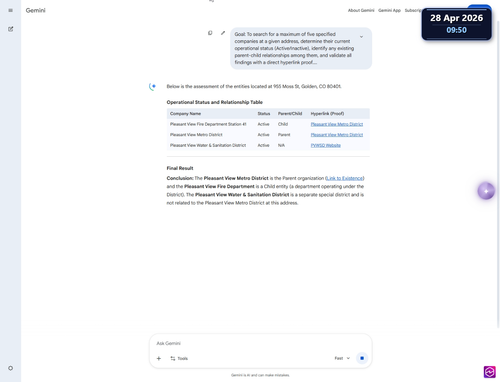Screen dimensions: 500x382
Task: Copy the prompt using the copy icon
Action: pos(210,33)
